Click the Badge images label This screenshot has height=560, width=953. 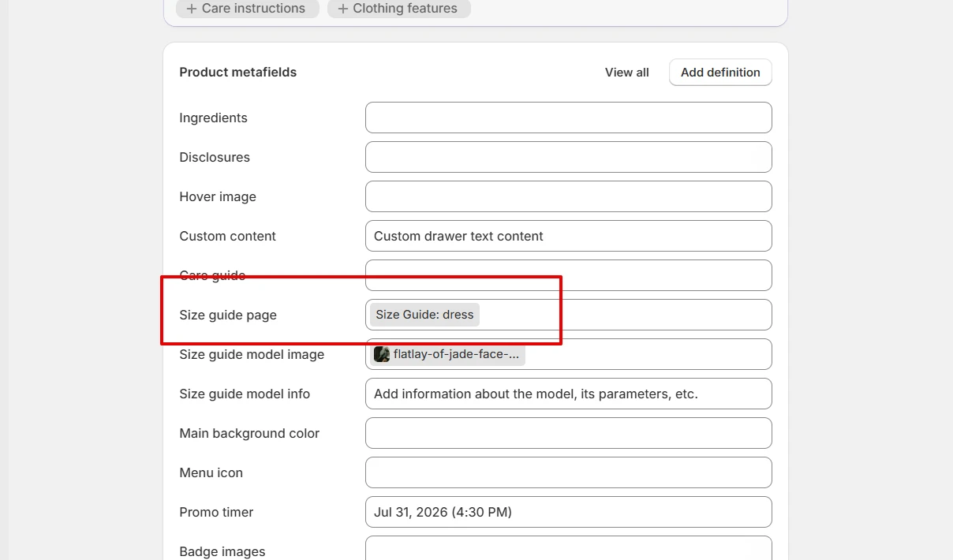222,551
